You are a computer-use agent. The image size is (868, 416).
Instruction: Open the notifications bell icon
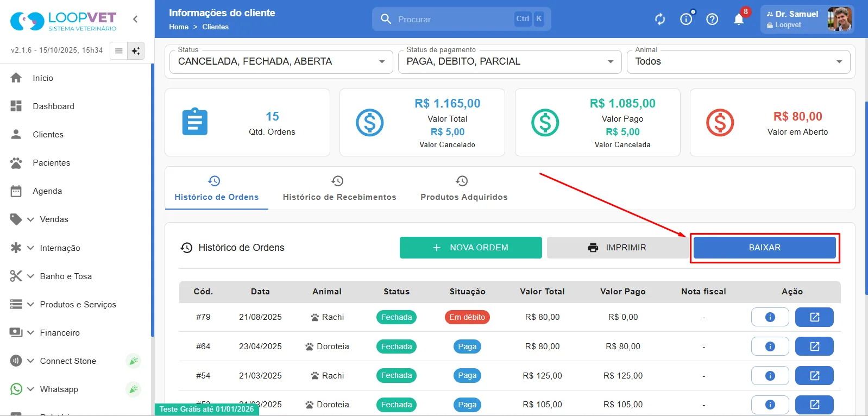(739, 20)
